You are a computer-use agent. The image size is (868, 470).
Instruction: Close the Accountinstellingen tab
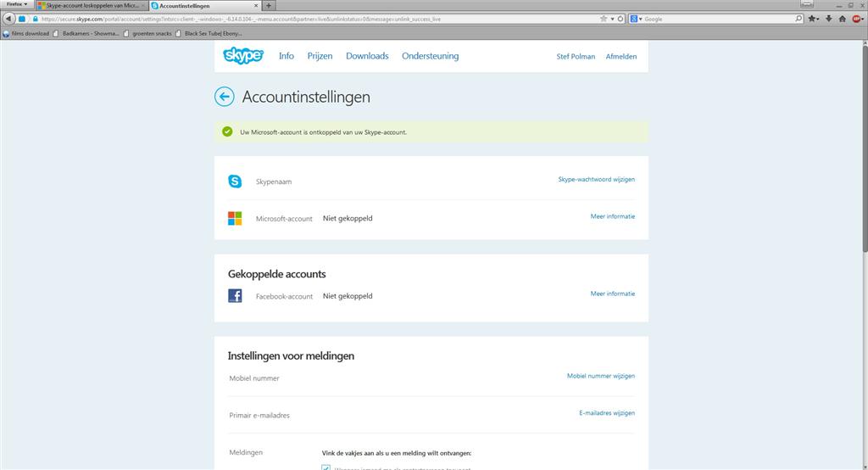(256, 6)
